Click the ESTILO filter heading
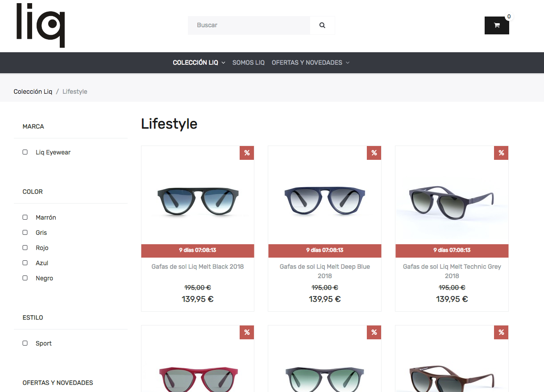The image size is (544, 392). click(x=33, y=317)
